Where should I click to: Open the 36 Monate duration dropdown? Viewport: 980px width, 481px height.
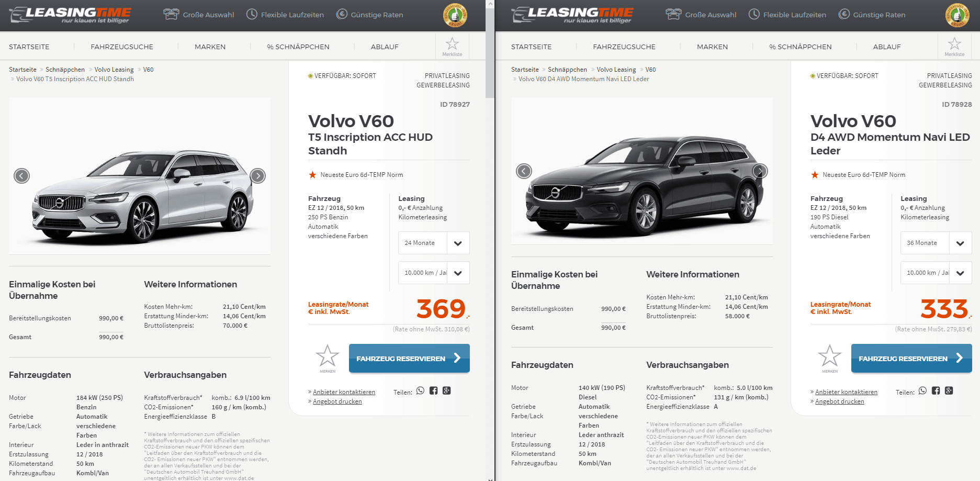936,243
